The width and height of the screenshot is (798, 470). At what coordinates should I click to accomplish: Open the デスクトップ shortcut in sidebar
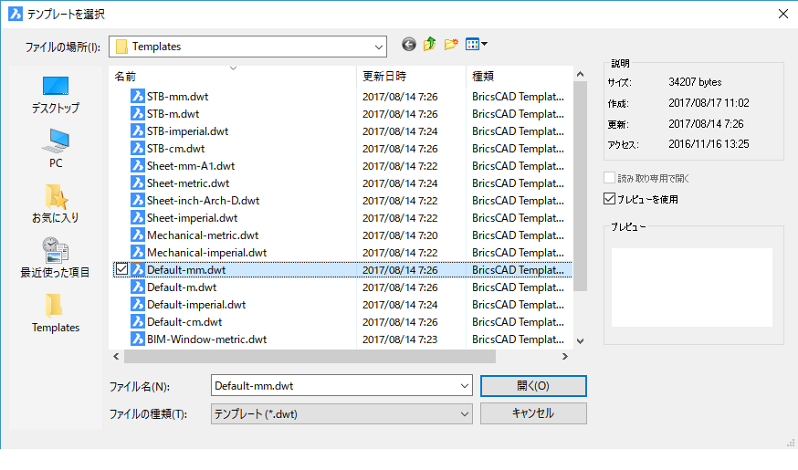55,95
